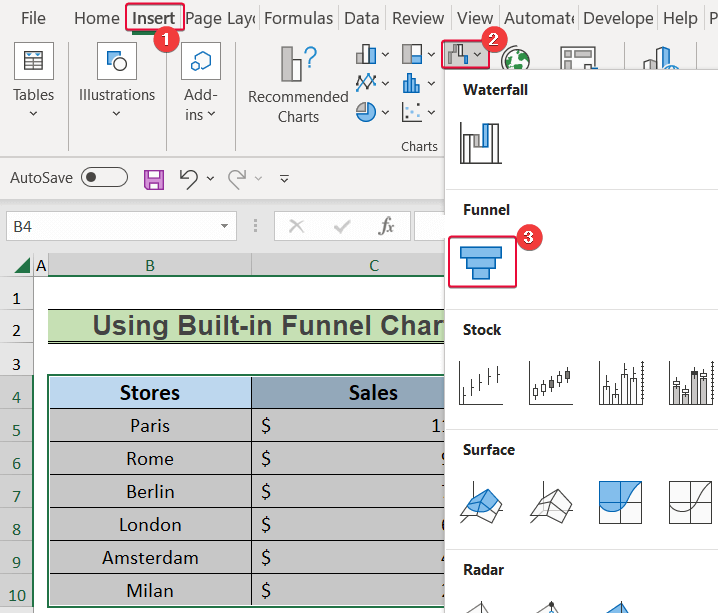
Task: Open the Recommended Charts dialog
Action: [298, 84]
